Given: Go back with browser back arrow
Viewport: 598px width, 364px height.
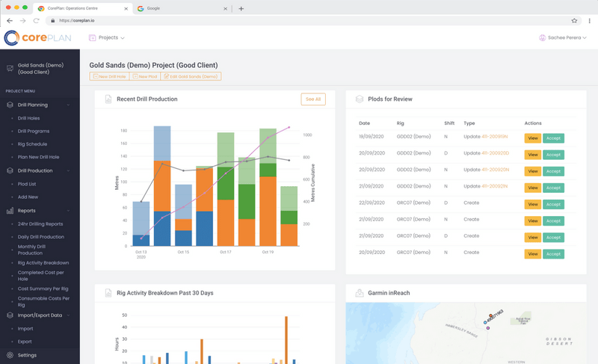Looking at the screenshot, I should pos(10,21).
